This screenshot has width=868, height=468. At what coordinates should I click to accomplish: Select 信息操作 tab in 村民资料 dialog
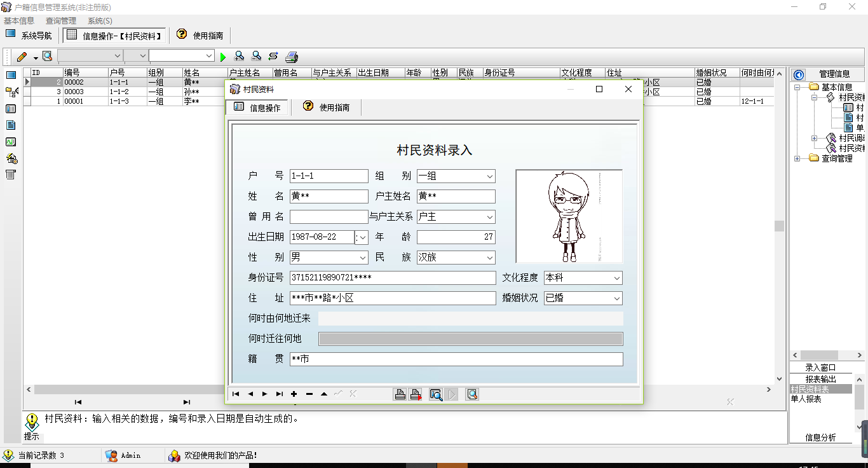257,107
